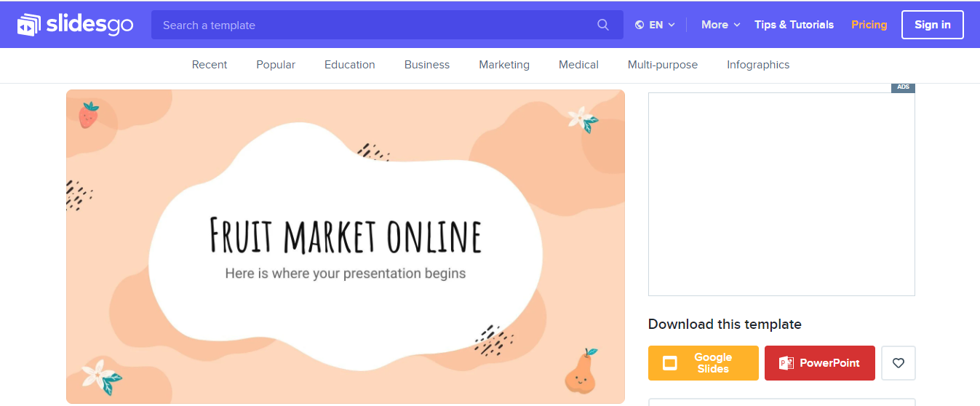The height and width of the screenshot is (406, 980).
Task: Browse the Infographics category
Action: 758,65
